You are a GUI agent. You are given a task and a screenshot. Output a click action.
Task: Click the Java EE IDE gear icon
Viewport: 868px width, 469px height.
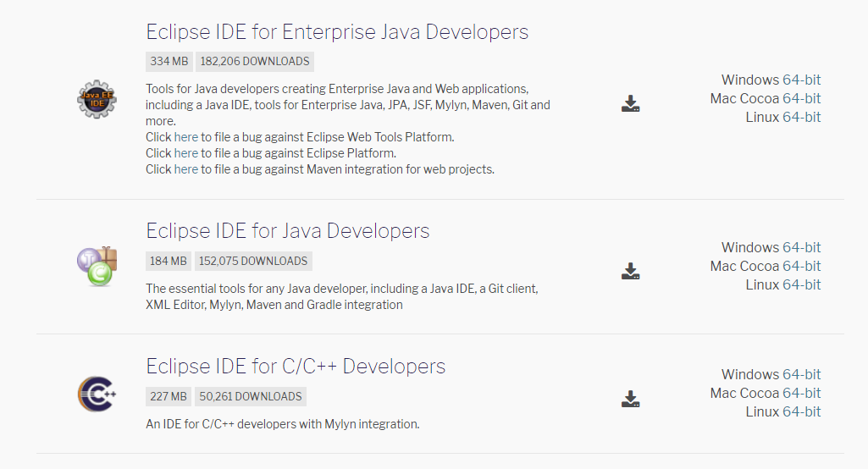[x=97, y=99]
